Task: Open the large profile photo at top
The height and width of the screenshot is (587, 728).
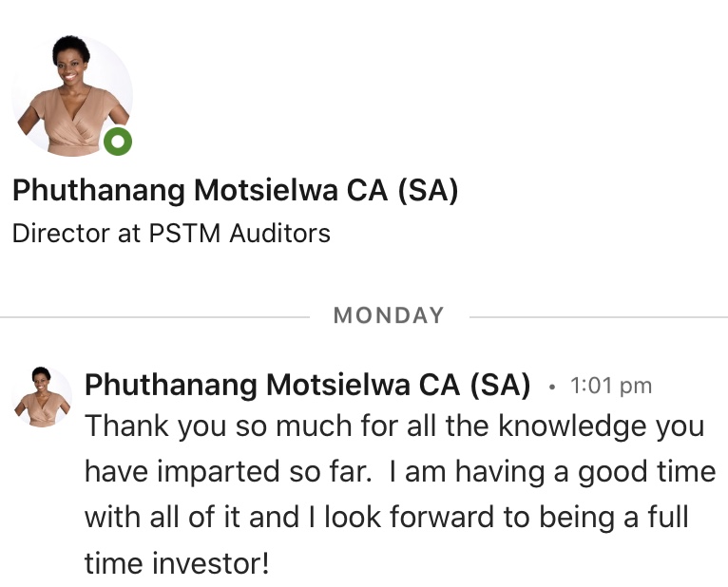Action: (x=72, y=96)
